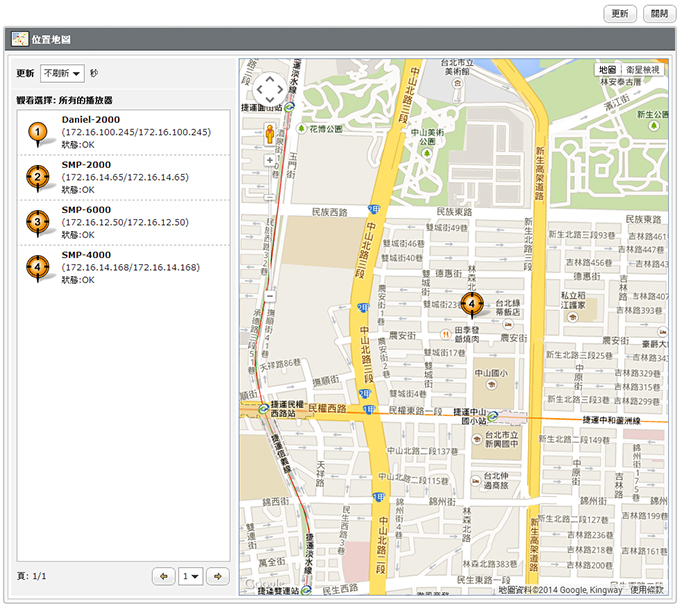
Task: Go to the previous page arrow
Action: coord(163,577)
